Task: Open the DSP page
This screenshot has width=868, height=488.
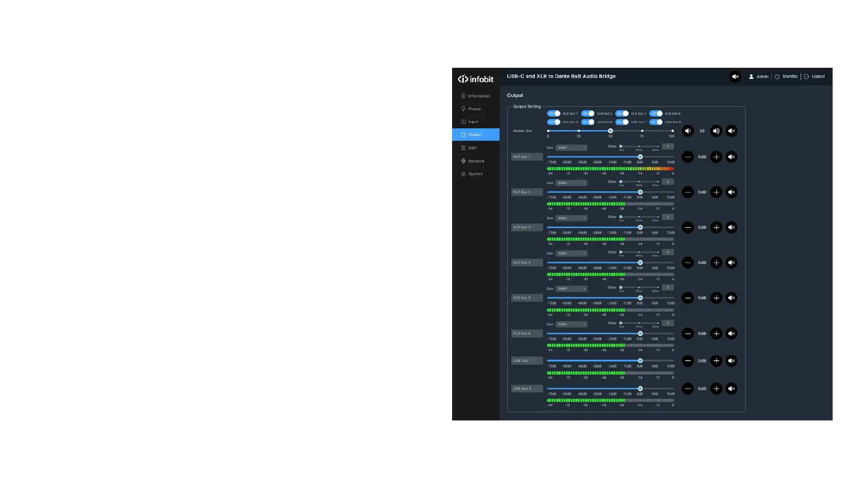Action: coord(476,148)
